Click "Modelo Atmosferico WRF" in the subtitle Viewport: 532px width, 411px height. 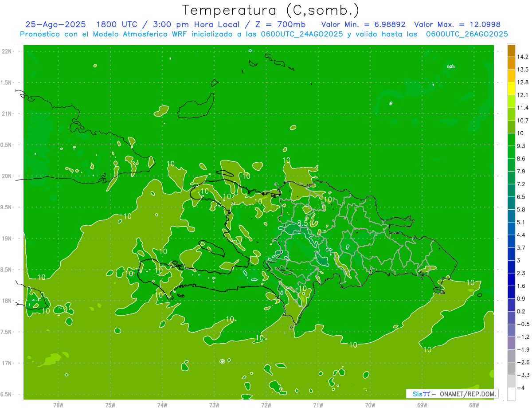pyautogui.click(x=136, y=34)
